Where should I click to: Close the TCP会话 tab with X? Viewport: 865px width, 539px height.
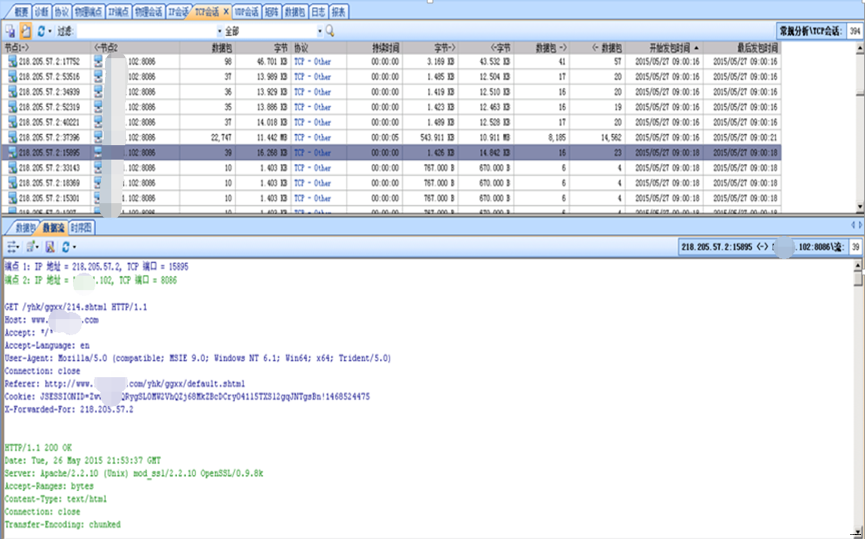226,12
